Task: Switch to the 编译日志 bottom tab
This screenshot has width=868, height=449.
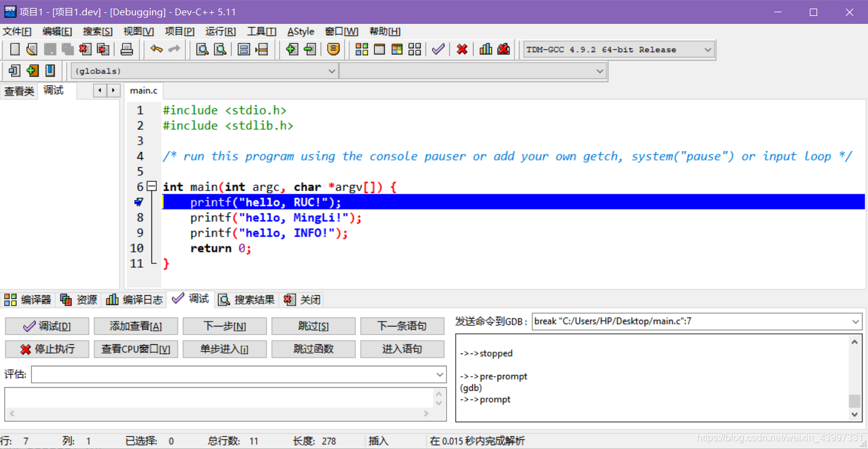Action: [x=135, y=300]
